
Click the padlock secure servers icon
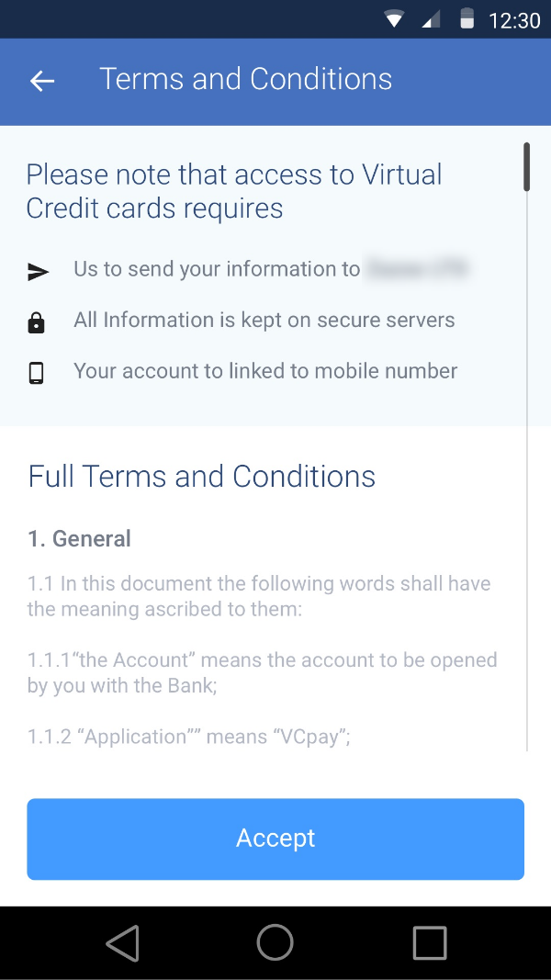pyautogui.click(x=36, y=322)
